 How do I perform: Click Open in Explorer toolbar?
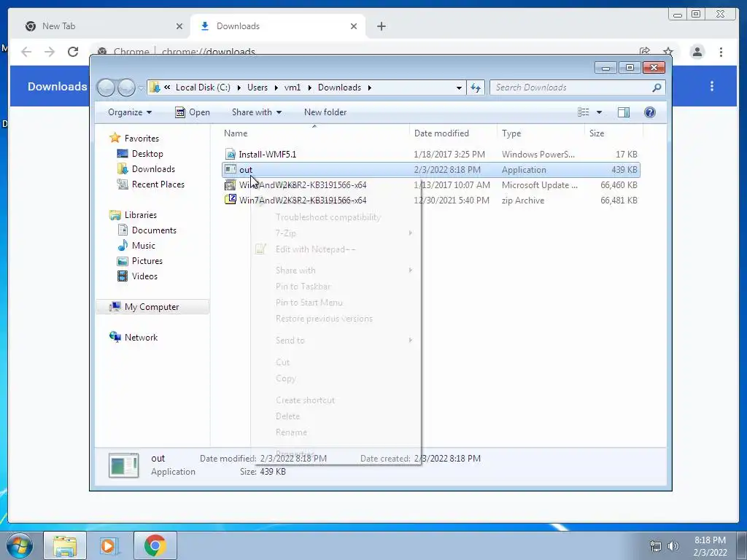193,112
